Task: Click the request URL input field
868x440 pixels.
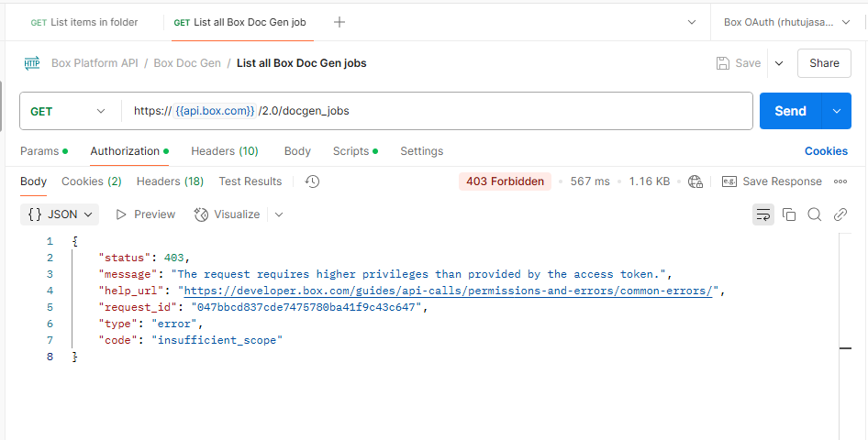Action: click(438, 111)
